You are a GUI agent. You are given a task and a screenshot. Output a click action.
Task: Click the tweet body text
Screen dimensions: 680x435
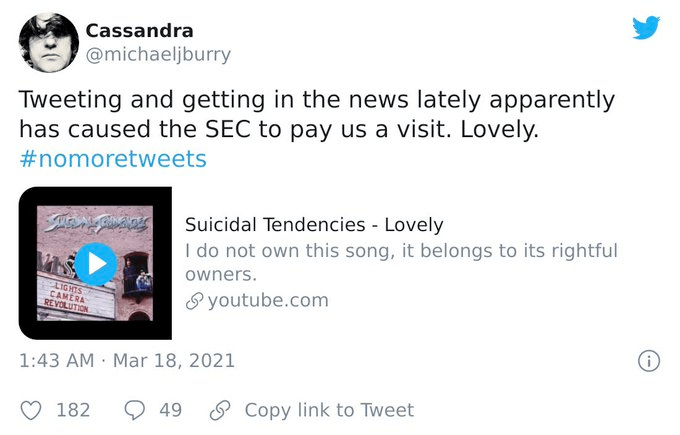(316, 114)
